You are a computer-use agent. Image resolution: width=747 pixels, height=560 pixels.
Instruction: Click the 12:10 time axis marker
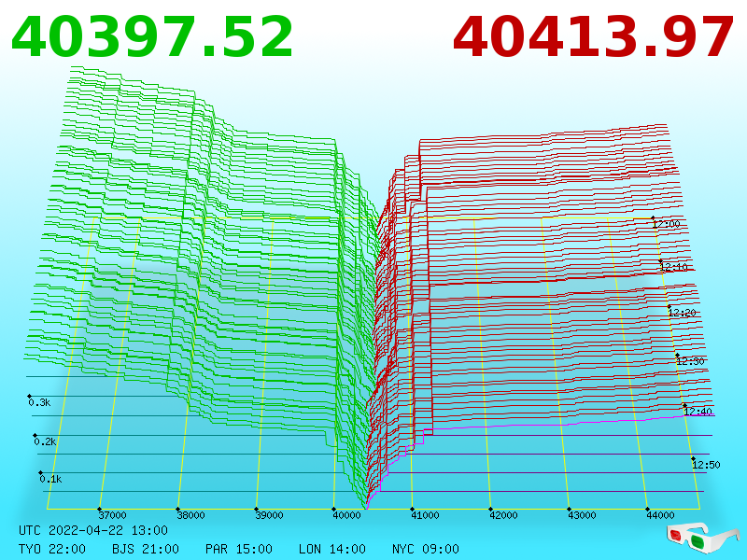(674, 267)
